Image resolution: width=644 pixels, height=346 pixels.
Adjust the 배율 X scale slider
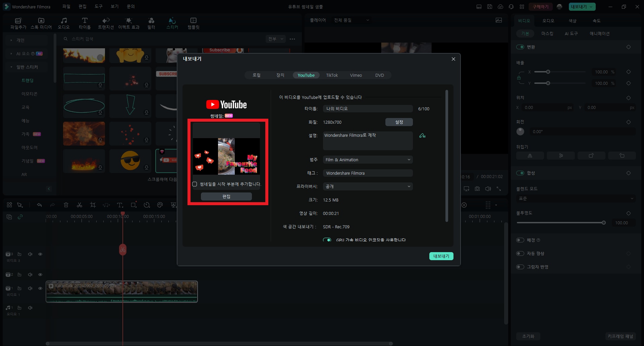point(548,72)
